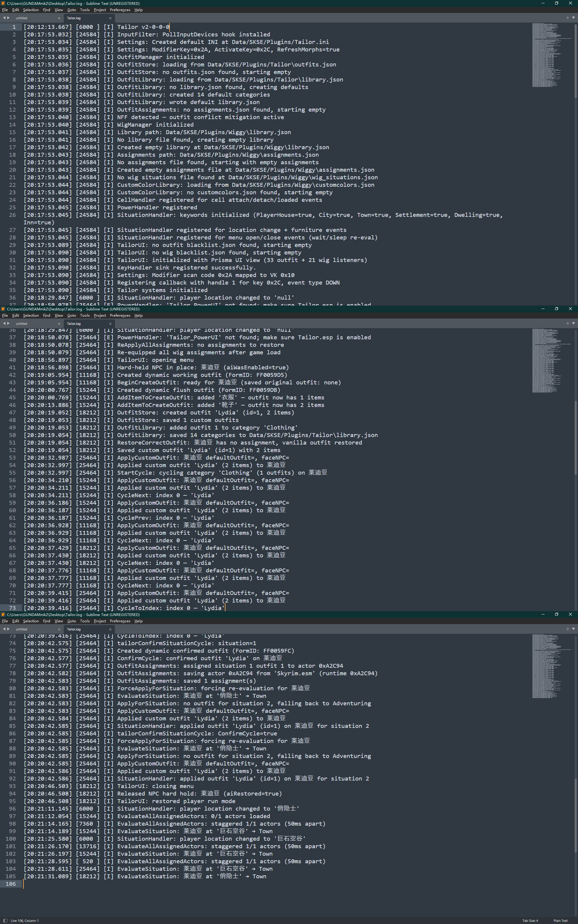Add a new tab with the middle window's plus icon

click(567, 323)
